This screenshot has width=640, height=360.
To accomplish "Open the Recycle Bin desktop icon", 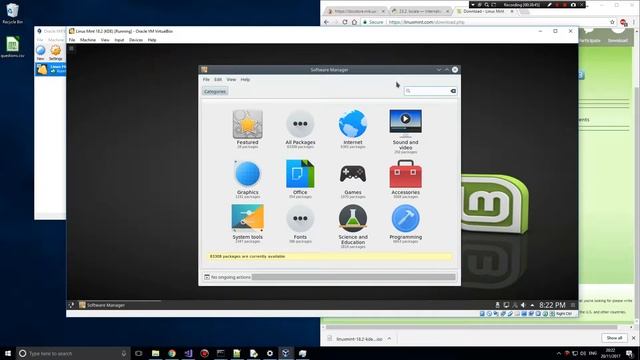I will 12,13.
